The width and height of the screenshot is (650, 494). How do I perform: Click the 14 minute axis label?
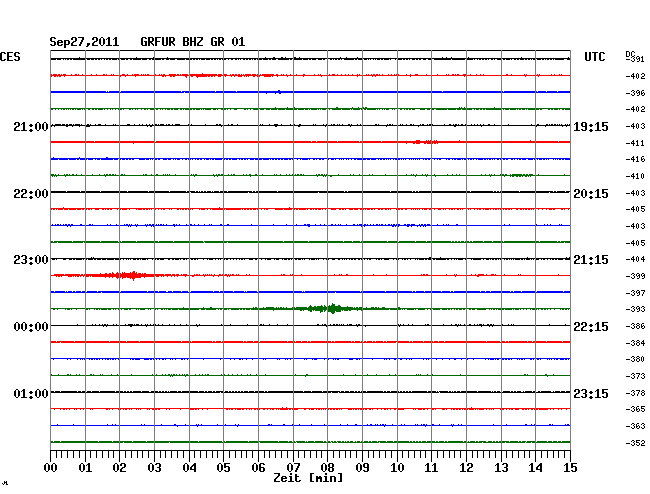click(x=535, y=467)
